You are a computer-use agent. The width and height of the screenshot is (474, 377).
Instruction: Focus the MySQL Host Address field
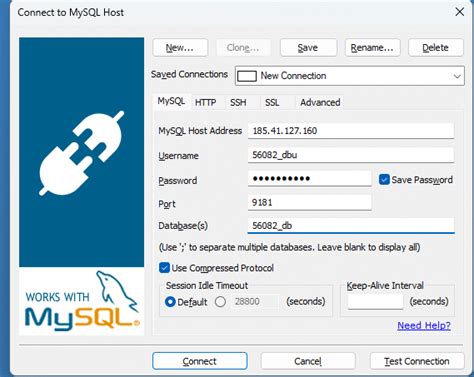[351, 131]
